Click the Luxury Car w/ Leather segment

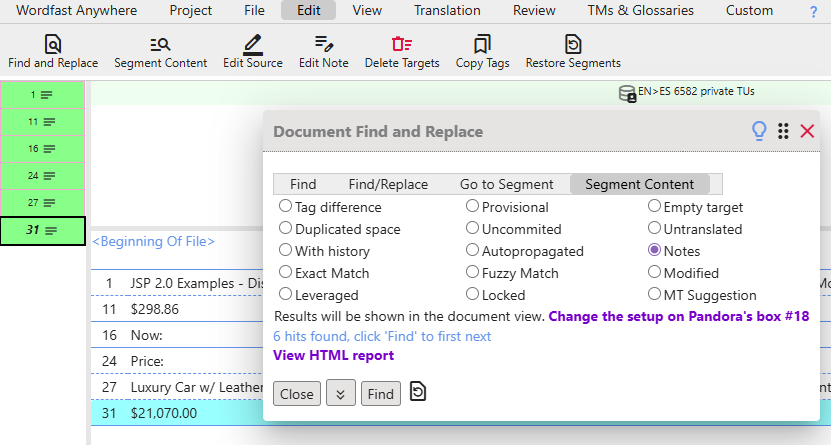[x=178, y=387]
